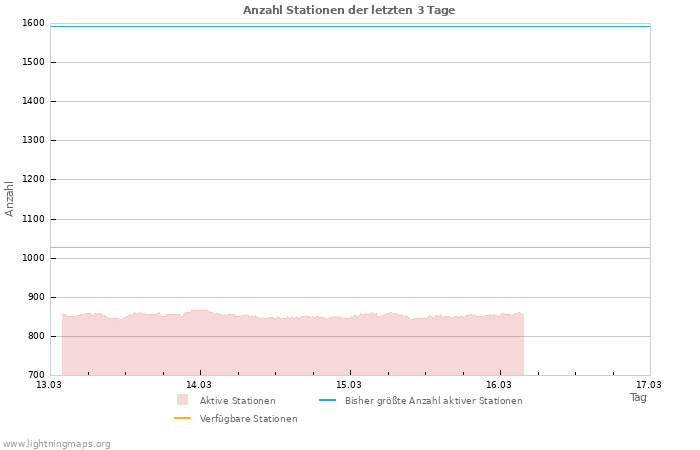Click the 14.03 date tick label
Image resolution: width=700 pixels, height=450 pixels.
(199, 384)
